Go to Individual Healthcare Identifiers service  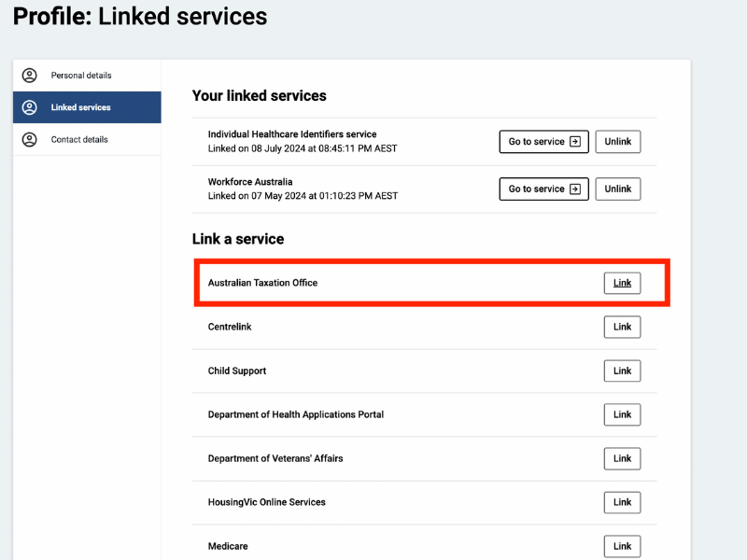544,142
